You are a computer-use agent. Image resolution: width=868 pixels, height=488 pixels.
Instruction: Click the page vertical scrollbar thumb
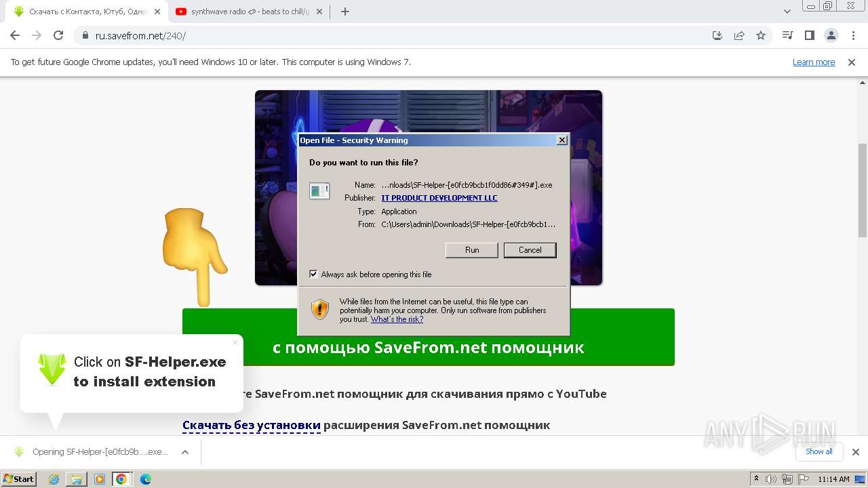pyautogui.click(x=862, y=190)
